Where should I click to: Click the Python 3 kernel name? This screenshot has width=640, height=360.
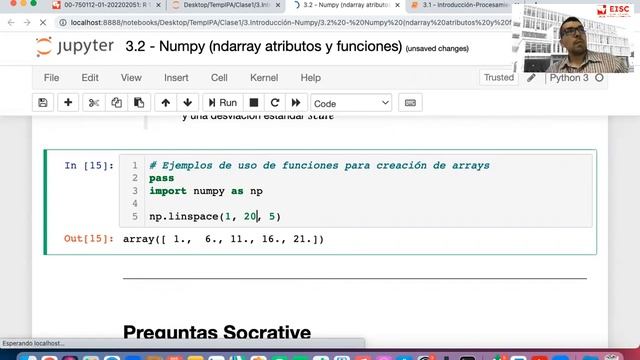click(569, 78)
